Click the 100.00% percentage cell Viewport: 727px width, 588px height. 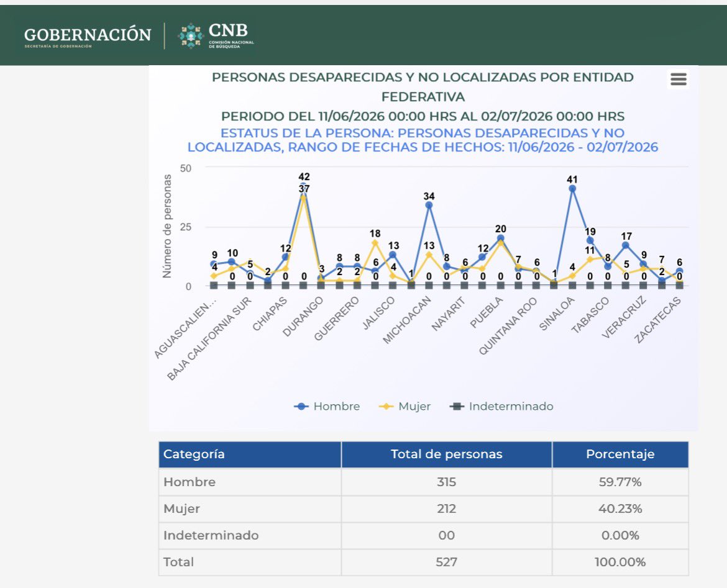point(620,562)
